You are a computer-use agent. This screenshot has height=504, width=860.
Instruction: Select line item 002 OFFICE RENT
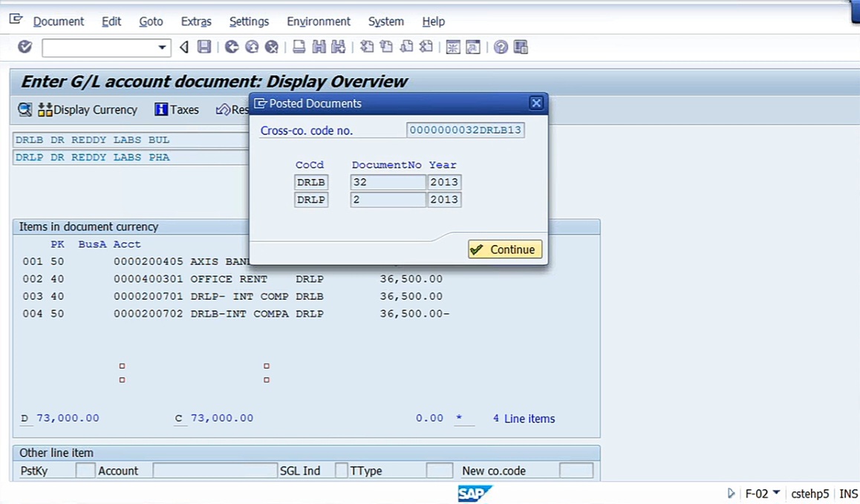point(232,278)
